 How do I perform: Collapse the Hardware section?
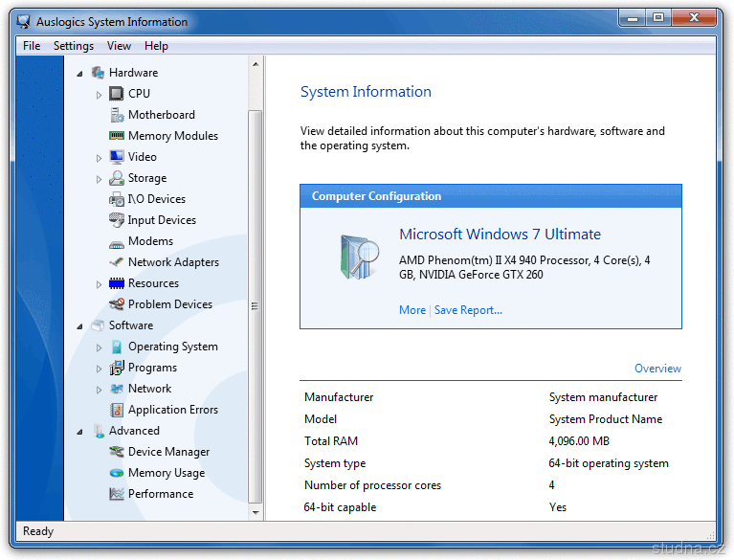[x=80, y=73]
